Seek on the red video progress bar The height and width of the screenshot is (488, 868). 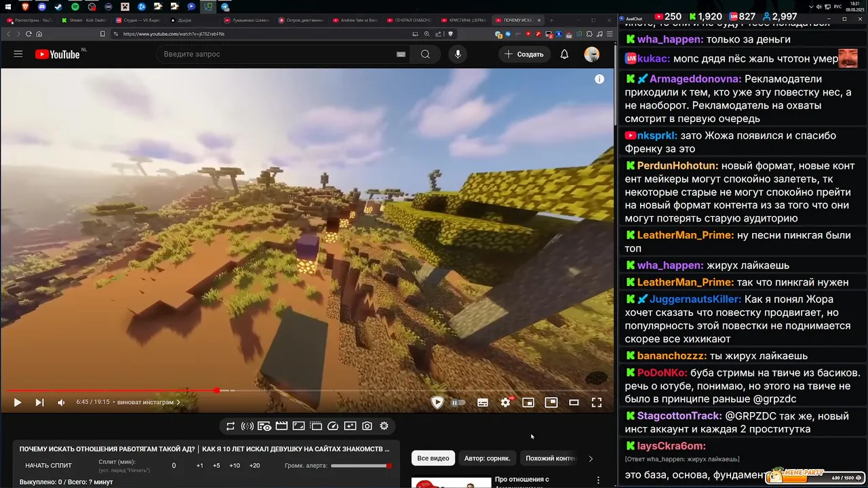(307, 390)
